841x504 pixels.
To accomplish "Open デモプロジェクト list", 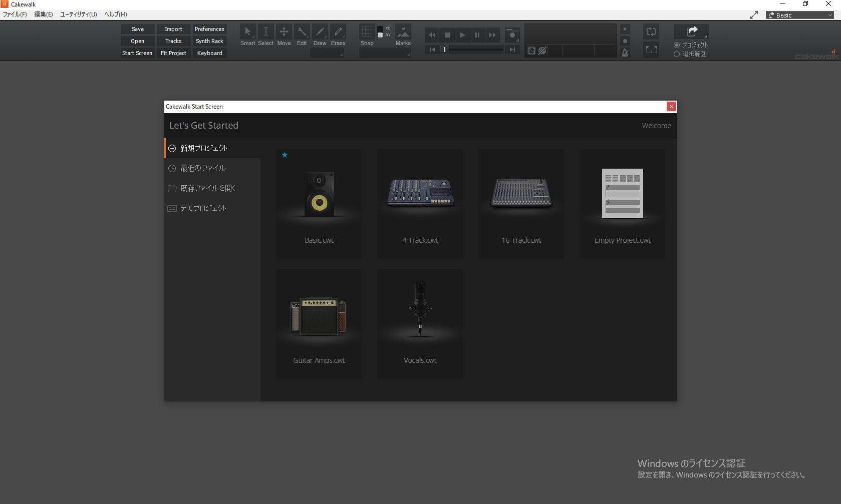I will [x=212, y=208].
